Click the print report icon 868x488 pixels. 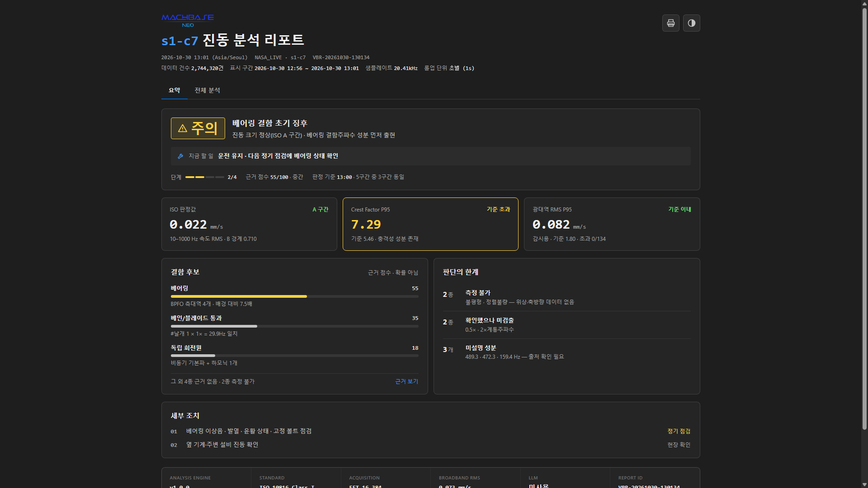(670, 23)
